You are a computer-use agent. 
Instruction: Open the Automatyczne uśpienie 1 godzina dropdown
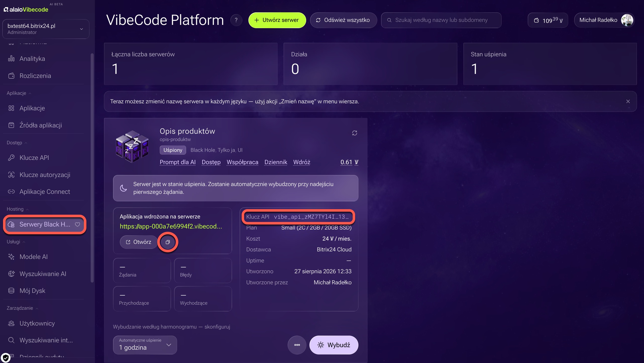coord(145,345)
